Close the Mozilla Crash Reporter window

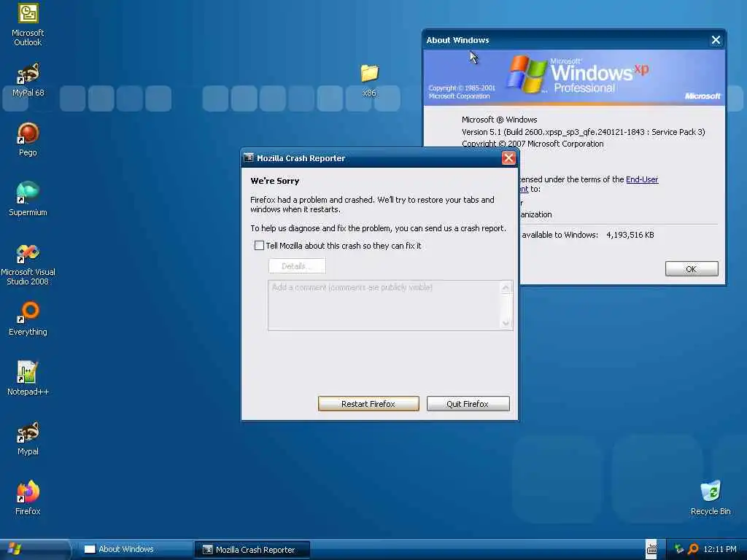[508, 158]
